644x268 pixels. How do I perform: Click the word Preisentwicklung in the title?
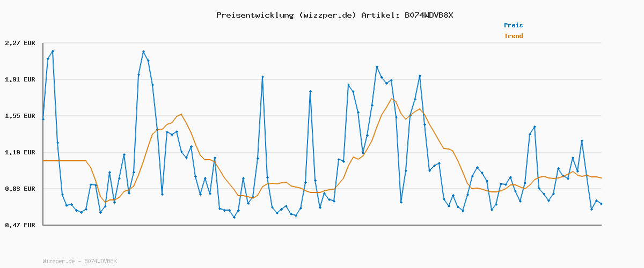255,15
